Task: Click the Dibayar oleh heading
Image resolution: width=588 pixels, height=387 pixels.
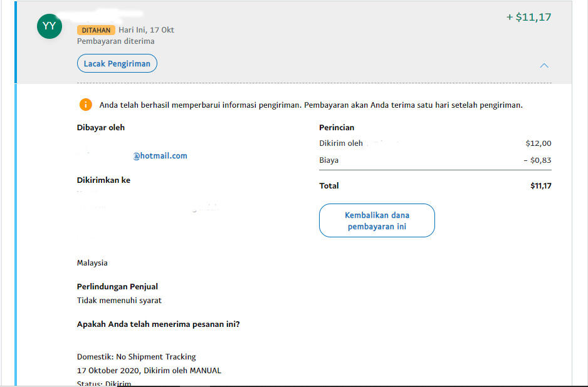Action: [x=101, y=128]
